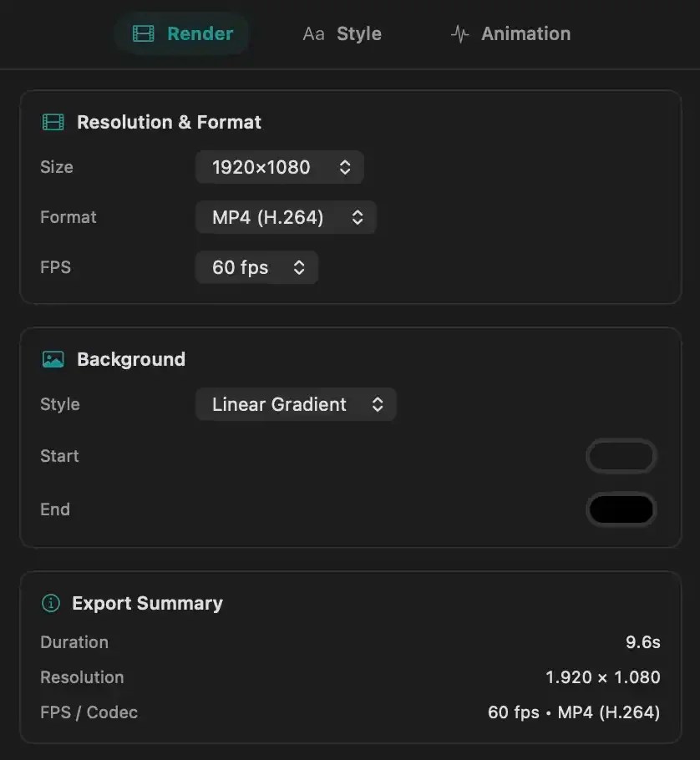Image resolution: width=700 pixels, height=760 pixels.
Task: Click the Export Summary info icon
Action: click(51, 604)
